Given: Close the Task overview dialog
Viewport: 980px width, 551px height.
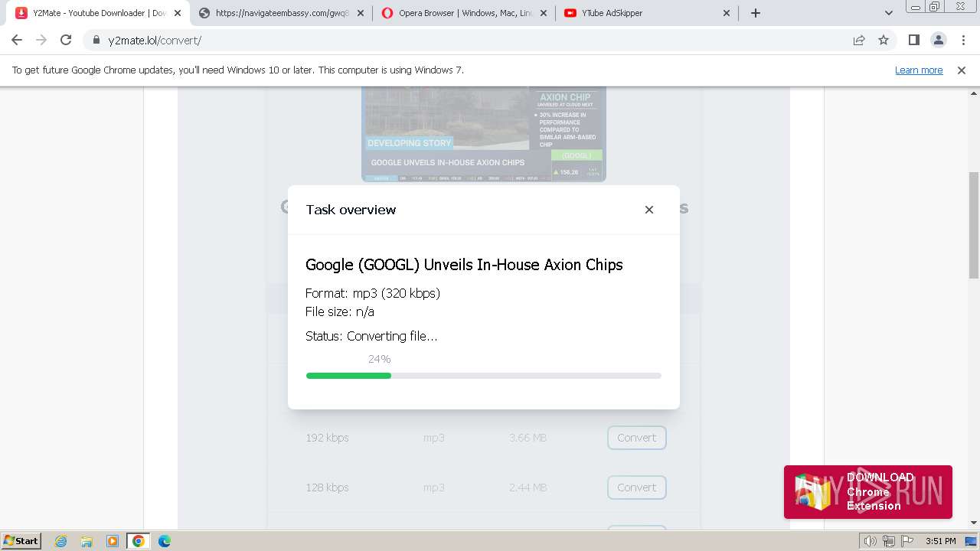Looking at the screenshot, I should pyautogui.click(x=649, y=210).
